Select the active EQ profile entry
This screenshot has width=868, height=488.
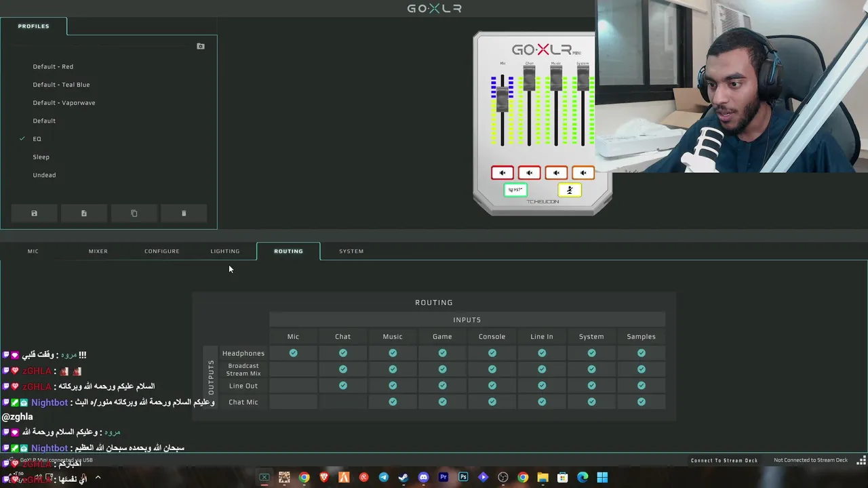coord(37,139)
